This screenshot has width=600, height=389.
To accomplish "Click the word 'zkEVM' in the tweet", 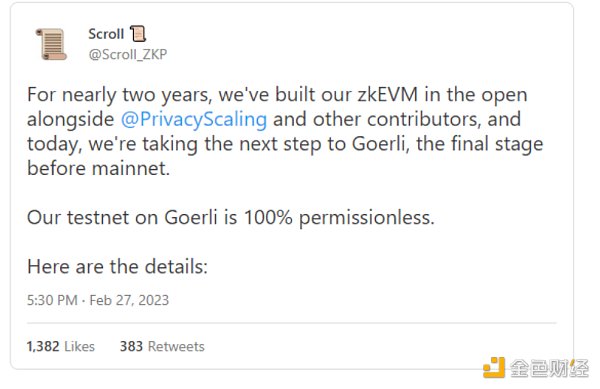I will pyautogui.click(x=387, y=94).
